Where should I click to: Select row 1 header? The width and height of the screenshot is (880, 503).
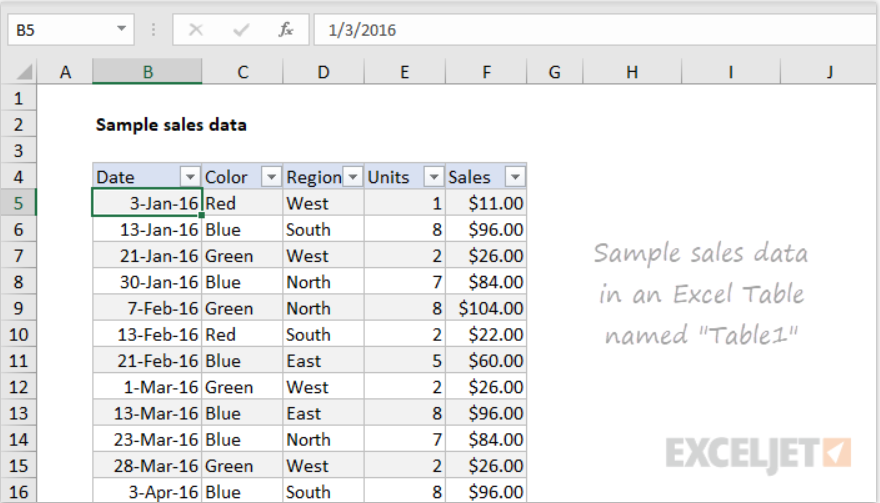click(x=19, y=98)
